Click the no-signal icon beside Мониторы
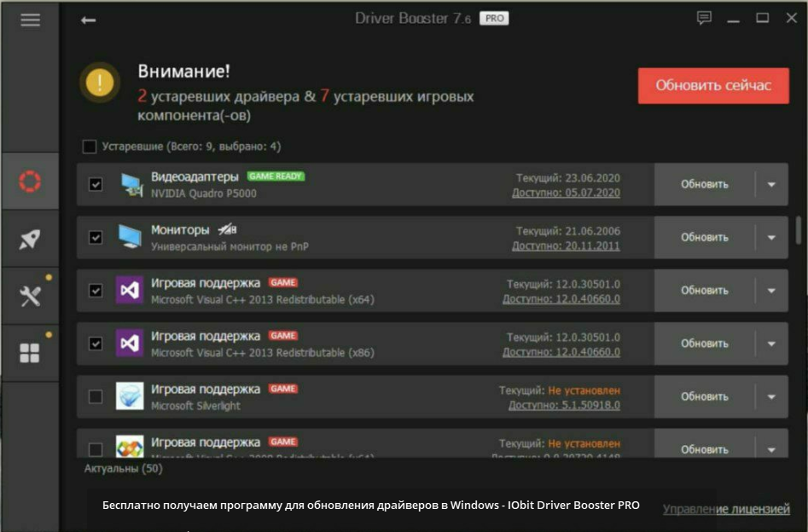 pyautogui.click(x=227, y=229)
